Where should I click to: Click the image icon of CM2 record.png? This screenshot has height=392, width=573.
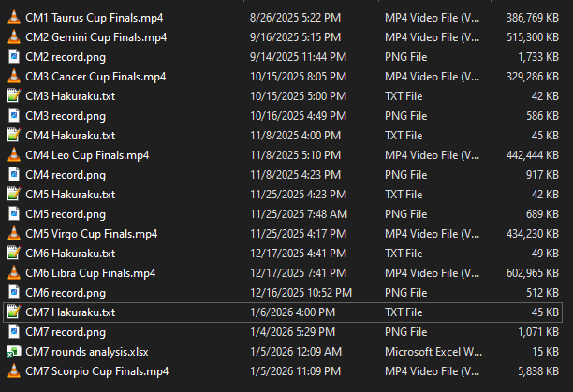(x=14, y=57)
